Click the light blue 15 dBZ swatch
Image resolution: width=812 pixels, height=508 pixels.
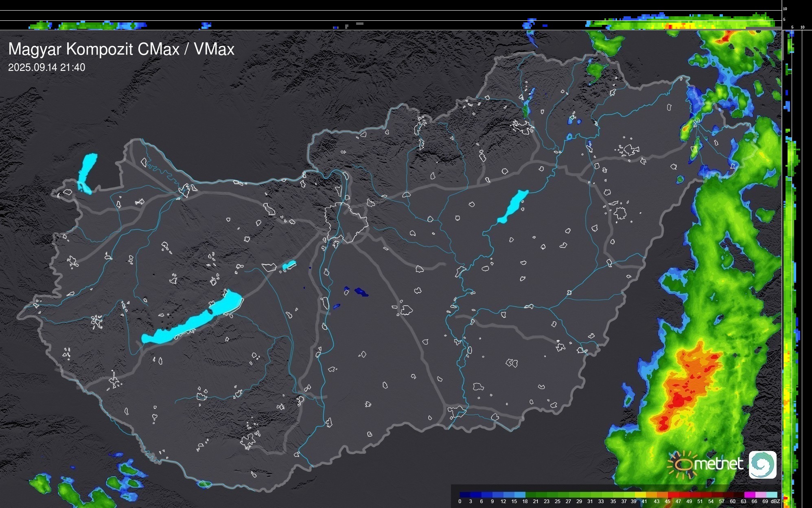(520, 495)
